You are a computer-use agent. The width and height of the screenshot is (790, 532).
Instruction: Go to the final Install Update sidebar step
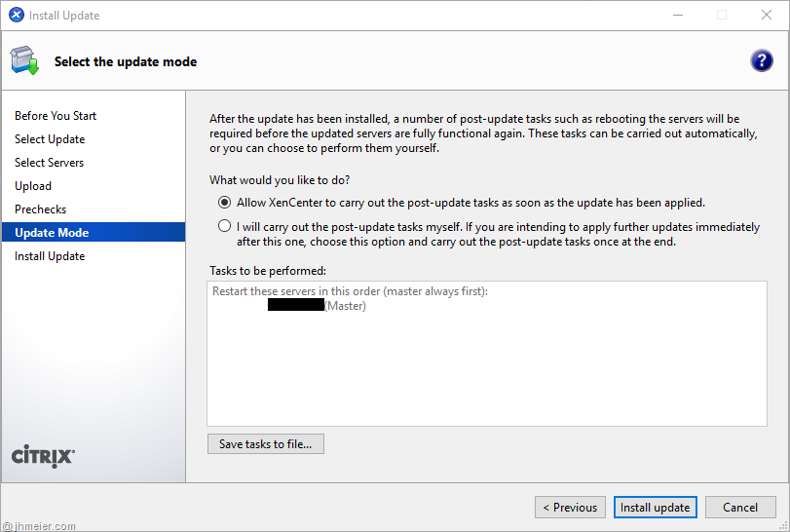tap(50, 256)
